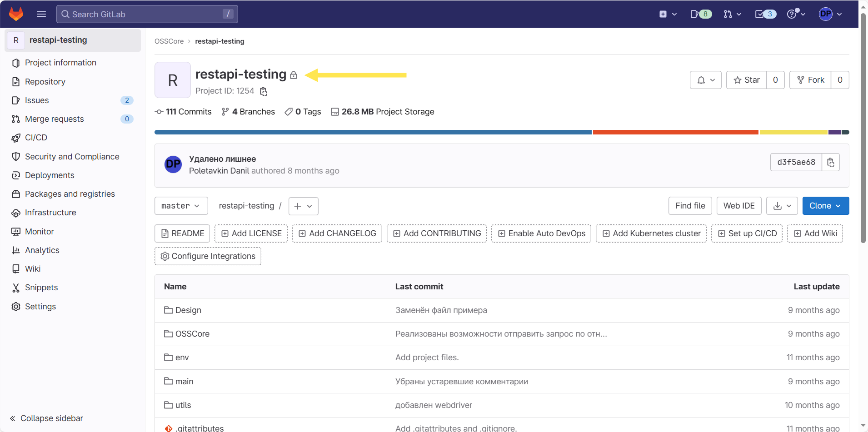Viewport: 868px width, 432px height.
Task: Open the notification bell dropdown
Action: [706, 80]
